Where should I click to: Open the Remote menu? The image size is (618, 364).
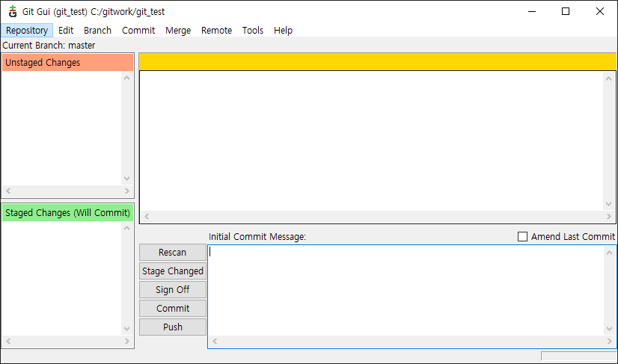pyautogui.click(x=216, y=31)
